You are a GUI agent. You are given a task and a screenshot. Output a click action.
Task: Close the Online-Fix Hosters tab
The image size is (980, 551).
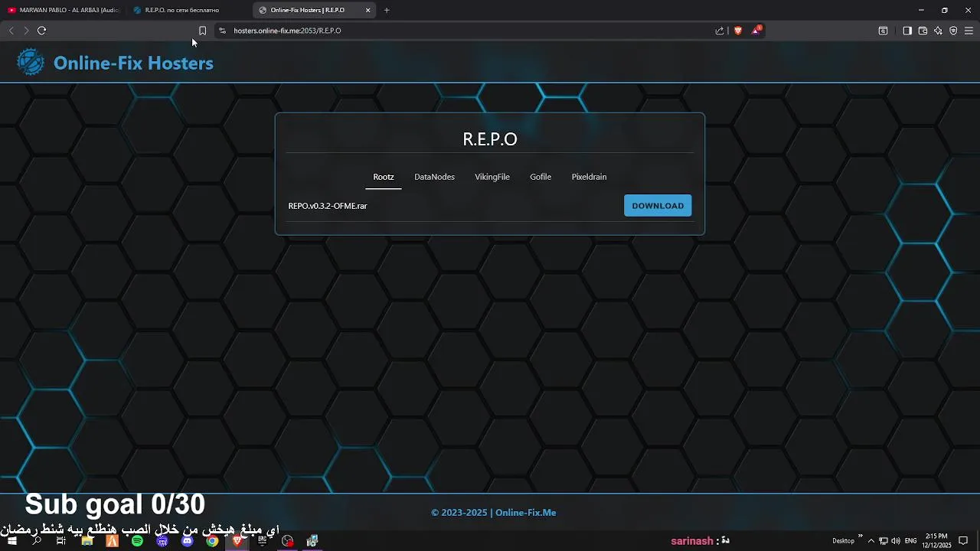coord(368,10)
